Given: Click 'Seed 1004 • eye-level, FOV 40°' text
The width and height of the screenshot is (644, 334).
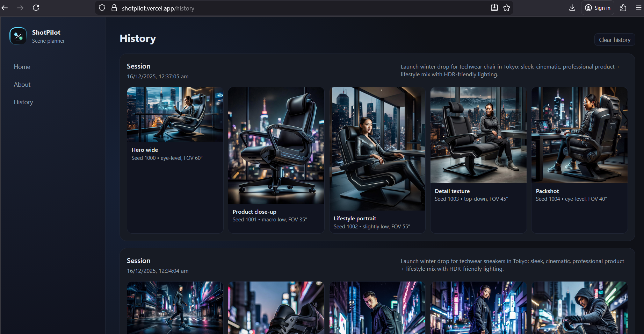Looking at the screenshot, I should click(571, 199).
